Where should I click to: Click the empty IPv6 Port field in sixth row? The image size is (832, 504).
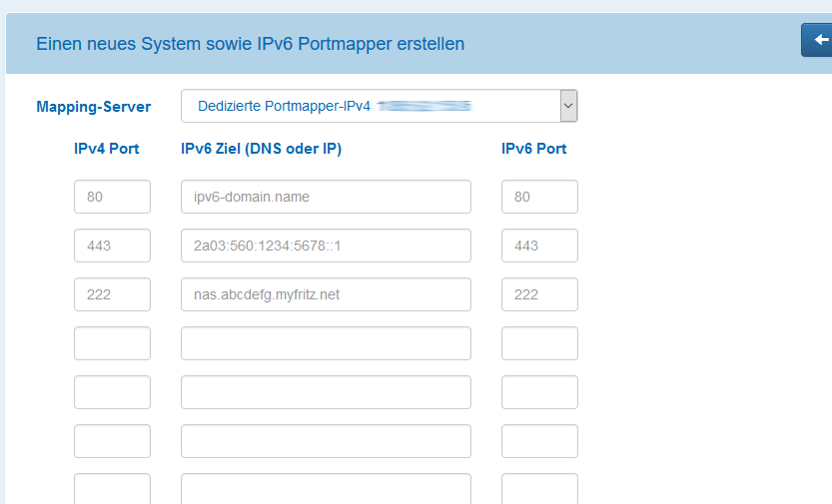coord(539,441)
